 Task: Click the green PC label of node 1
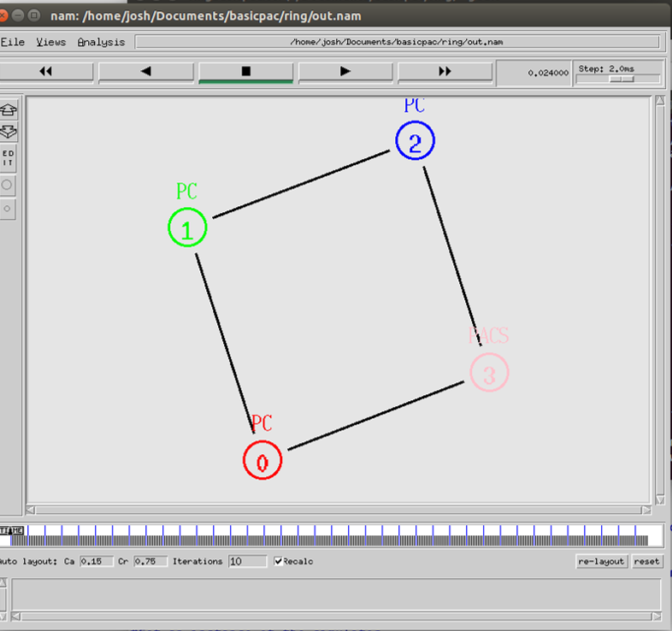[x=187, y=192]
